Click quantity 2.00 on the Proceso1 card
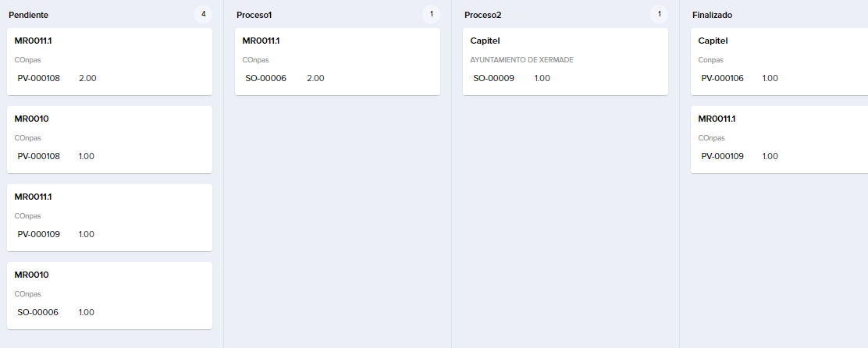Screen dimensions: 868x348 tap(315, 78)
